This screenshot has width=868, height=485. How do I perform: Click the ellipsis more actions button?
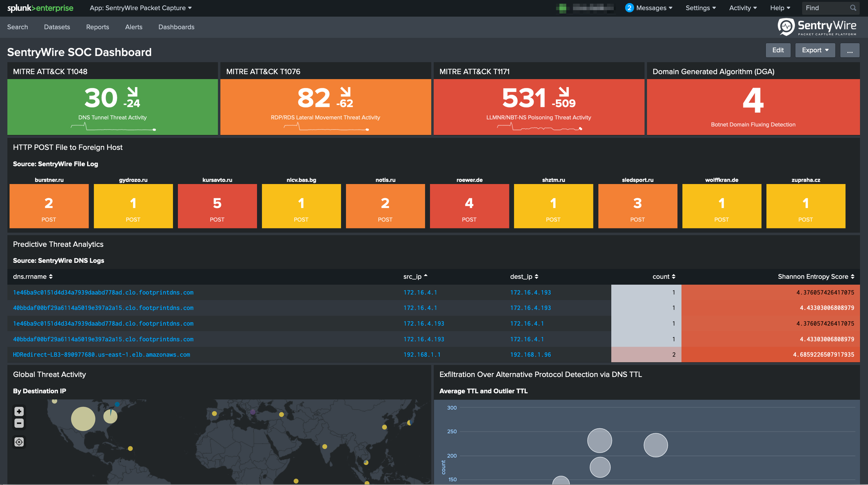(850, 50)
